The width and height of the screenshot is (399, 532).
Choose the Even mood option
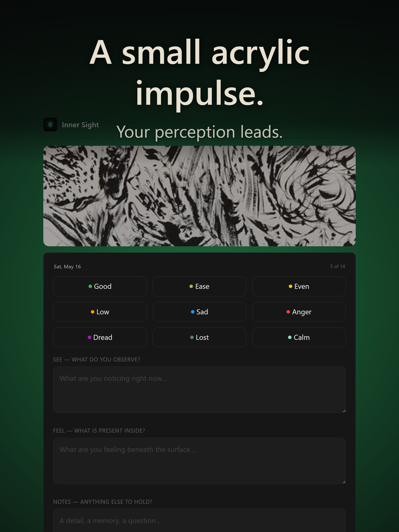coord(299,286)
